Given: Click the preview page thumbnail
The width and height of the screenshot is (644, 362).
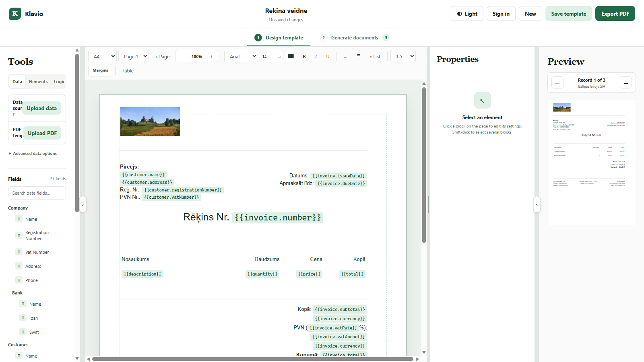Looking at the screenshot, I should (591, 162).
